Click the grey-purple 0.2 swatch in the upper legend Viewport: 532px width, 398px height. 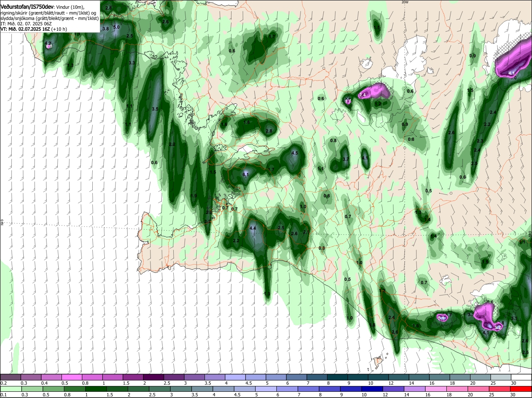[11, 377]
